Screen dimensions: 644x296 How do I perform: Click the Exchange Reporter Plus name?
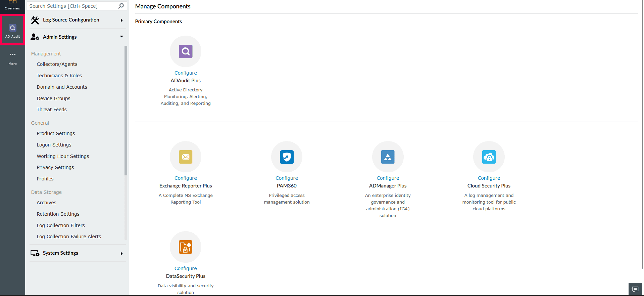(186, 186)
